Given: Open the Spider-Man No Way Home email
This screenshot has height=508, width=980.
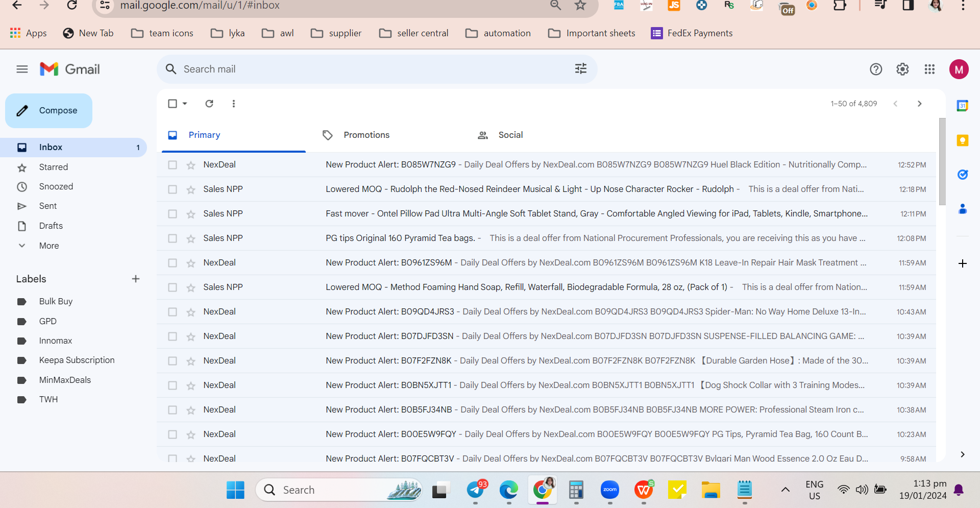Looking at the screenshot, I should 546,312.
